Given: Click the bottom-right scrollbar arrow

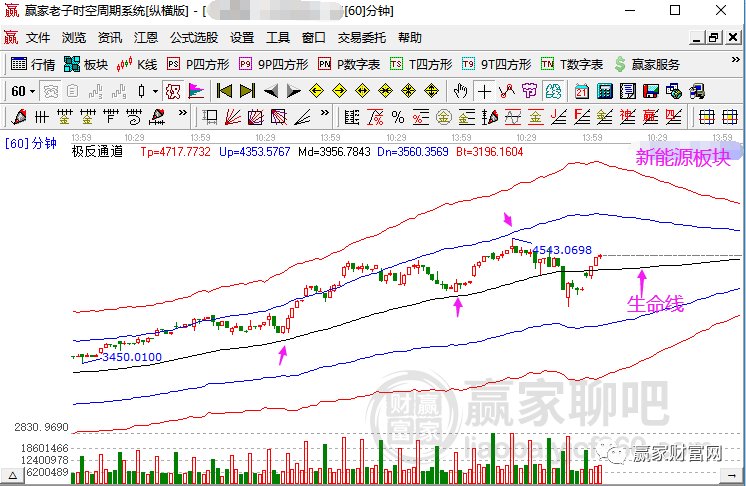Looking at the screenshot, I should click(x=731, y=474).
